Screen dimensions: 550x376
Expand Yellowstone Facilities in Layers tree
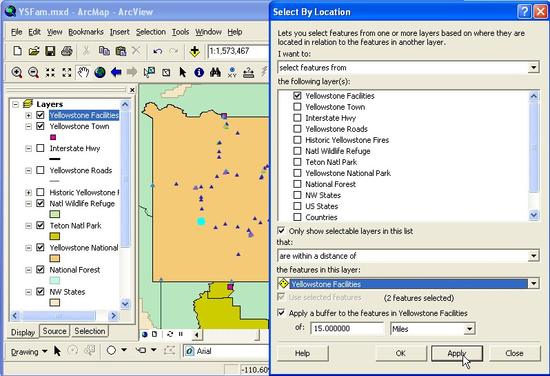click(28, 115)
